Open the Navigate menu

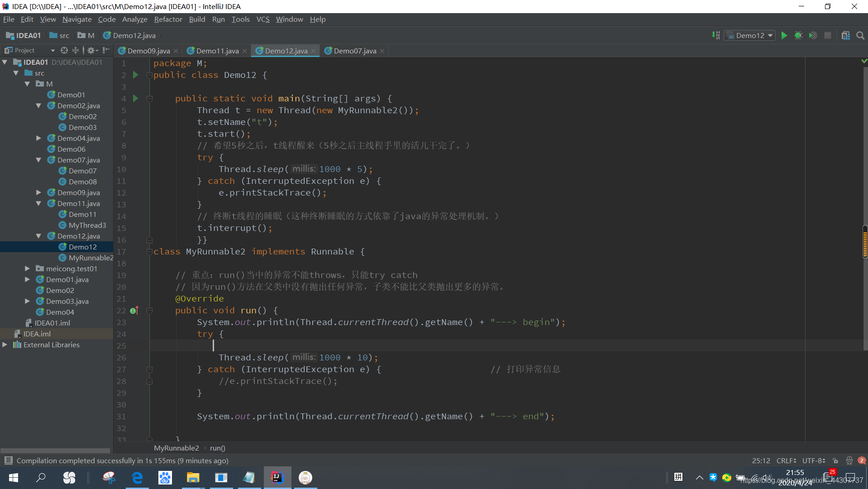click(77, 19)
